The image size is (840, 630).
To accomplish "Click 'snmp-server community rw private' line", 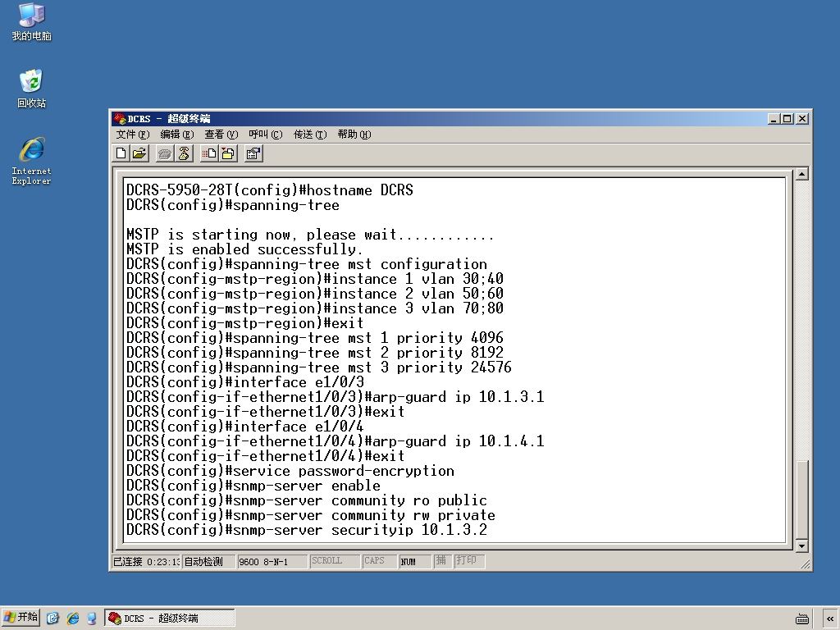I will click(x=311, y=515).
